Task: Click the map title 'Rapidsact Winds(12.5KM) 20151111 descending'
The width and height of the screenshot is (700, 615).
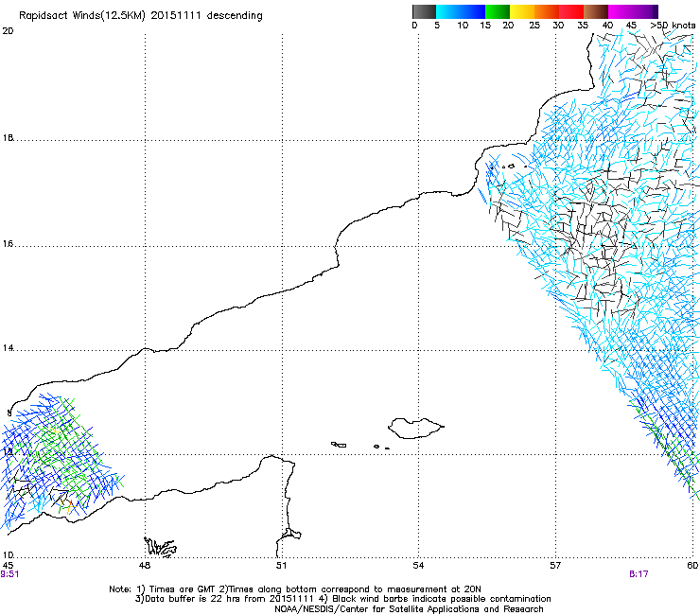Action: coord(141,16)
